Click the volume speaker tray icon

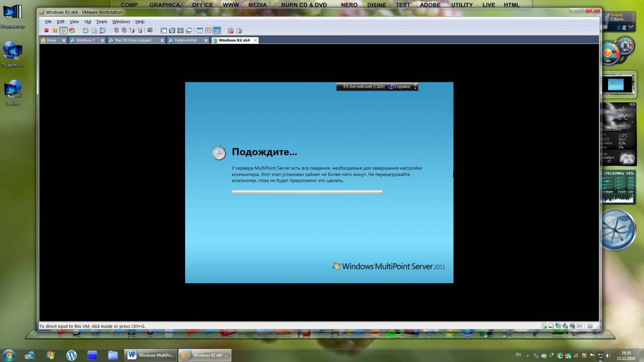coord(609,356)
